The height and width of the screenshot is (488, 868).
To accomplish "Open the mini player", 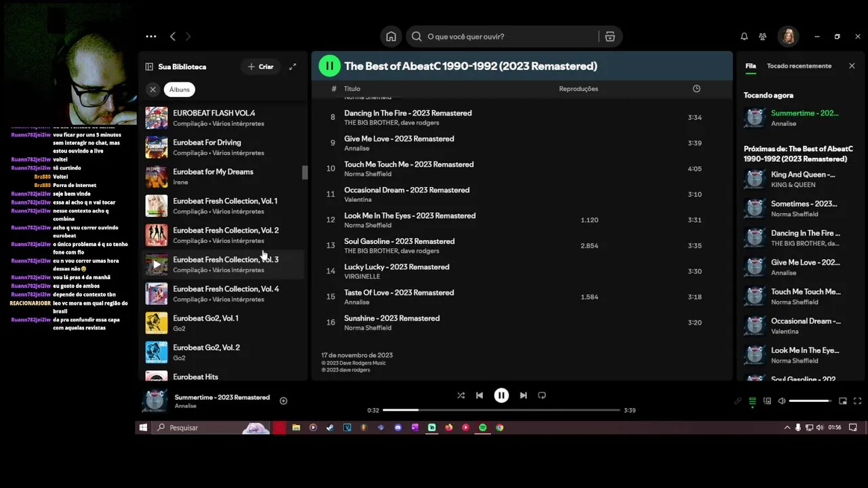I will pyautogui.click(x=843, y=401).
